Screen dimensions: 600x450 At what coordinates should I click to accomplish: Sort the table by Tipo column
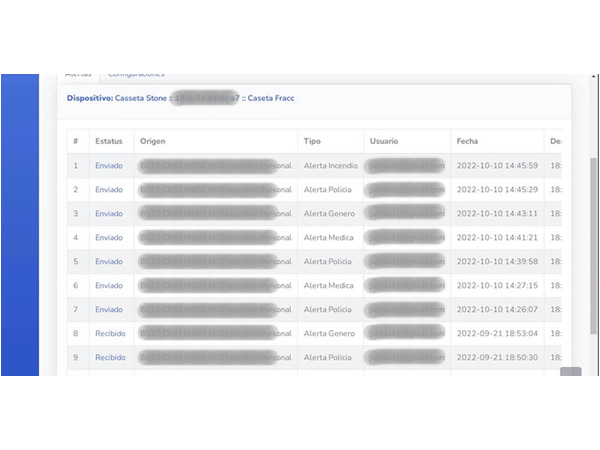(x=313, y=141)
